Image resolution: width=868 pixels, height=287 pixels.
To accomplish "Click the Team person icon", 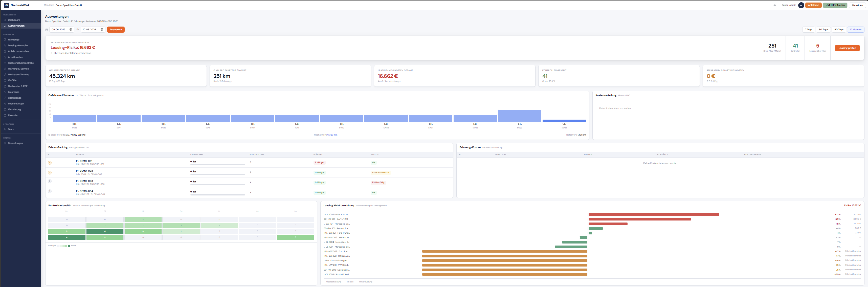I will coord(5,129).
